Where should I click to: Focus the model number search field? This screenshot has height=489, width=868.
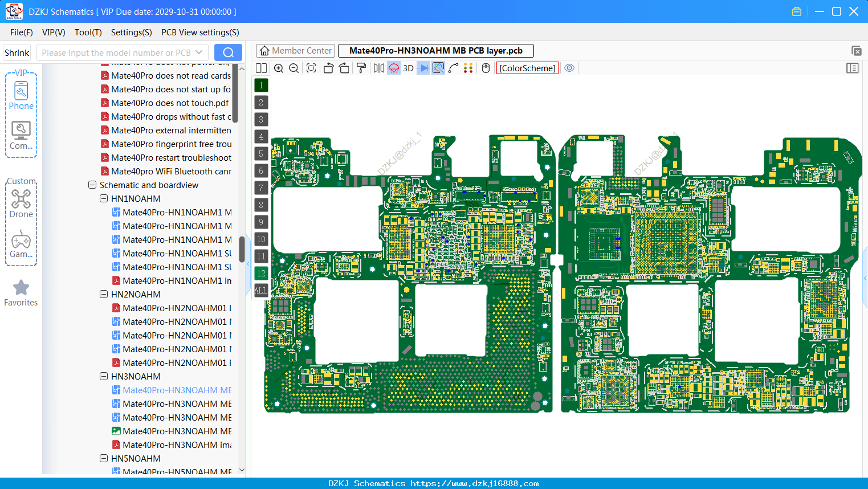tap(116, 52)
